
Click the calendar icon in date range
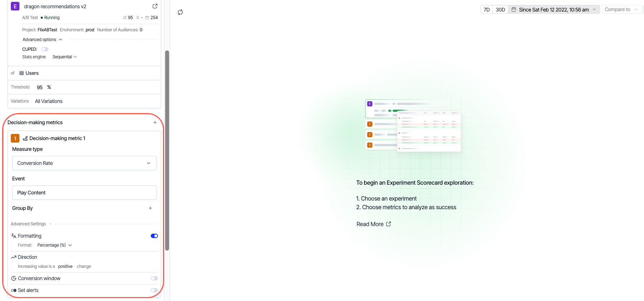click(514, 10)
